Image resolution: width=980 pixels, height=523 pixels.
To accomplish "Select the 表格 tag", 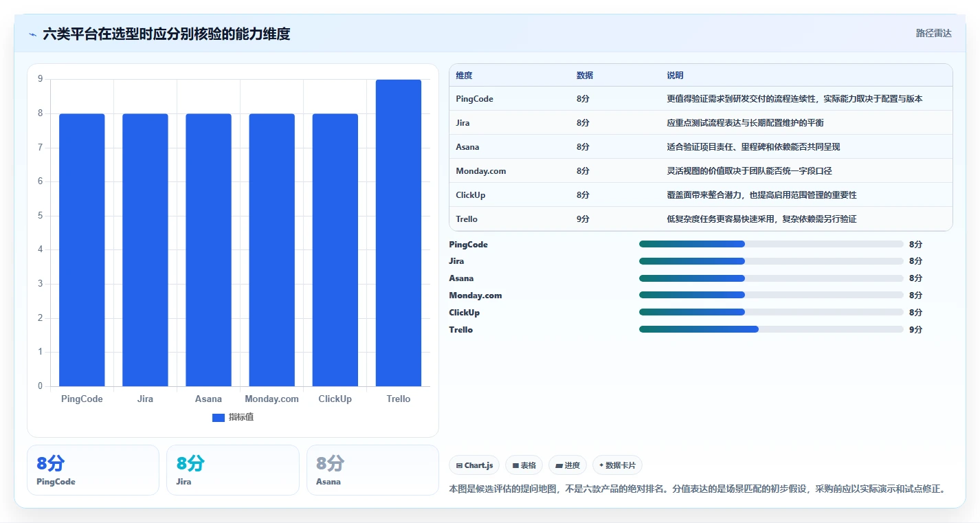I will 524,465.
